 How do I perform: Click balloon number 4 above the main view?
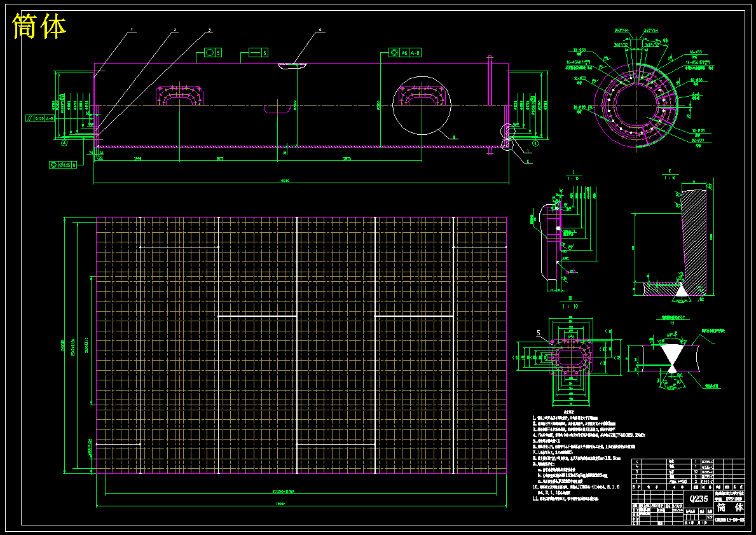320,30
